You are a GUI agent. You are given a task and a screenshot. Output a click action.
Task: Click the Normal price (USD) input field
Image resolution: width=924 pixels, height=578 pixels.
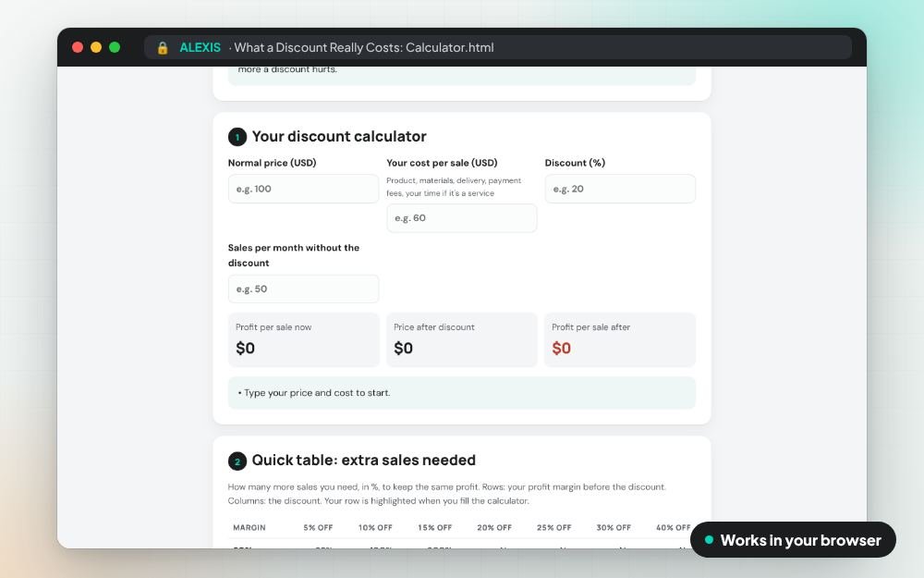pos(303,189)
